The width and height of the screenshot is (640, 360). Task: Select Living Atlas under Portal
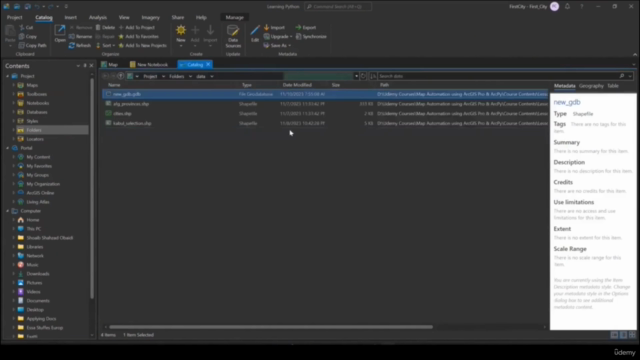tap(38, 202)
